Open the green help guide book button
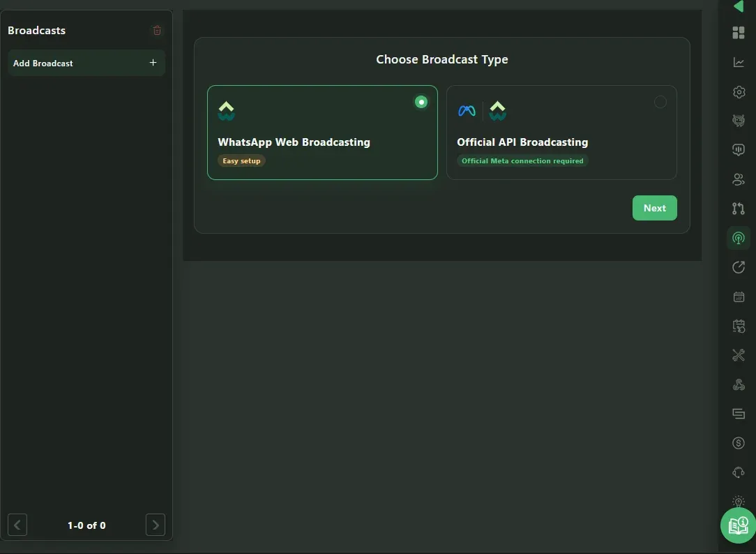 pyautogui.click(x=738, y=525)
